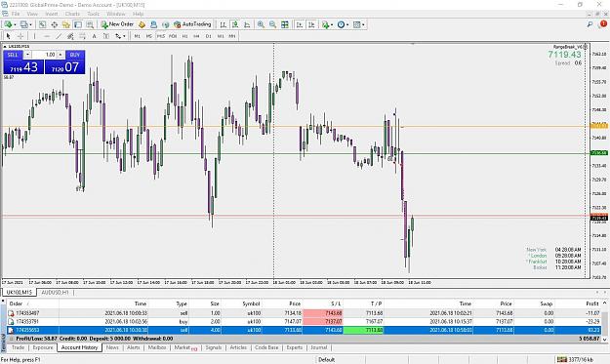Click connection status bars icon
Image resolution: width=610 pixels, height=364 pixels.
562,359
